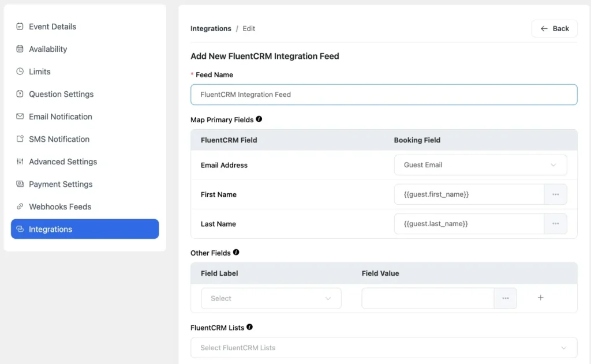Click the Payment Settings icon

(x=20, y=184)
